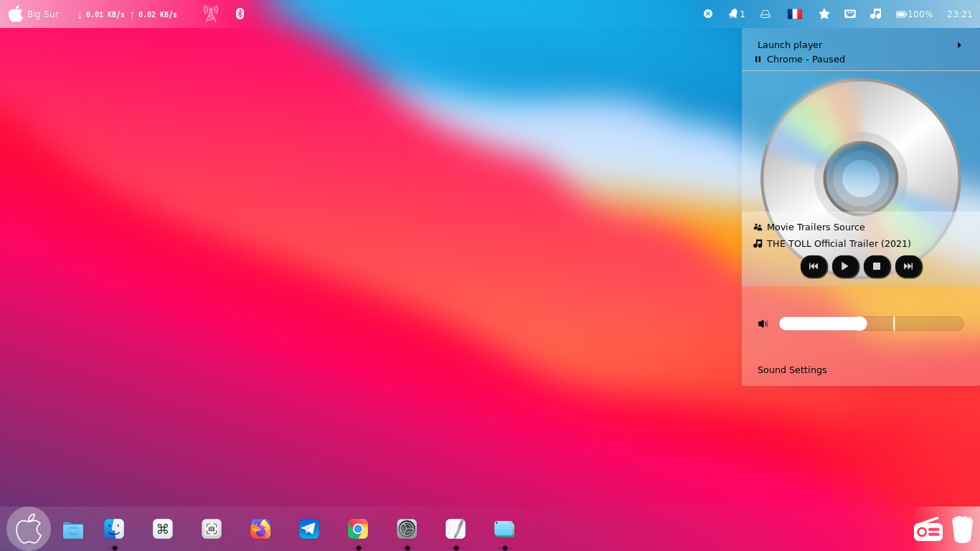Image resolution: width=980 pixels, height=551 pixels.
Task: Click the Big Sur panel label
Action: 43,14
